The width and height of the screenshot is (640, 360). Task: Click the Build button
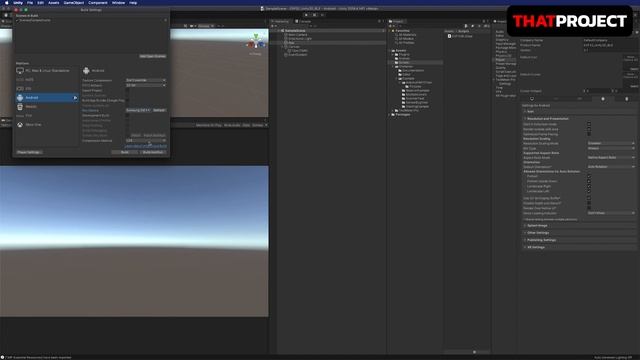(124, 152)
